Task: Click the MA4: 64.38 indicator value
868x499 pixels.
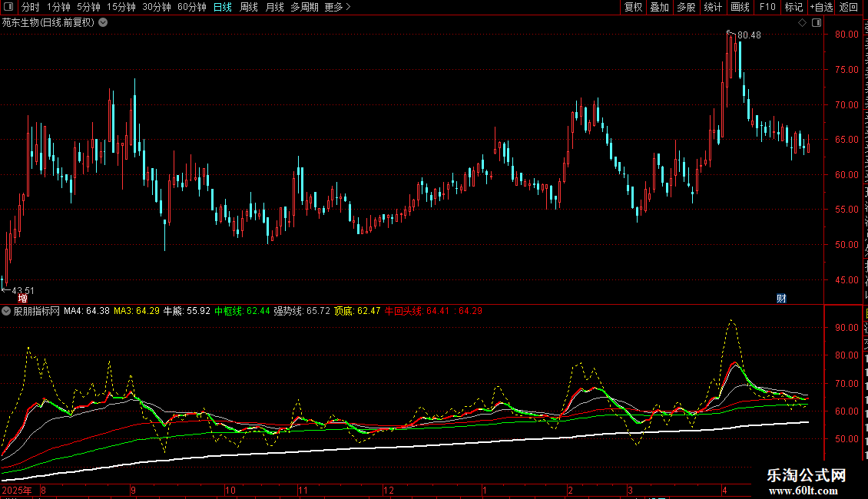Action: (x=86, y=311)
